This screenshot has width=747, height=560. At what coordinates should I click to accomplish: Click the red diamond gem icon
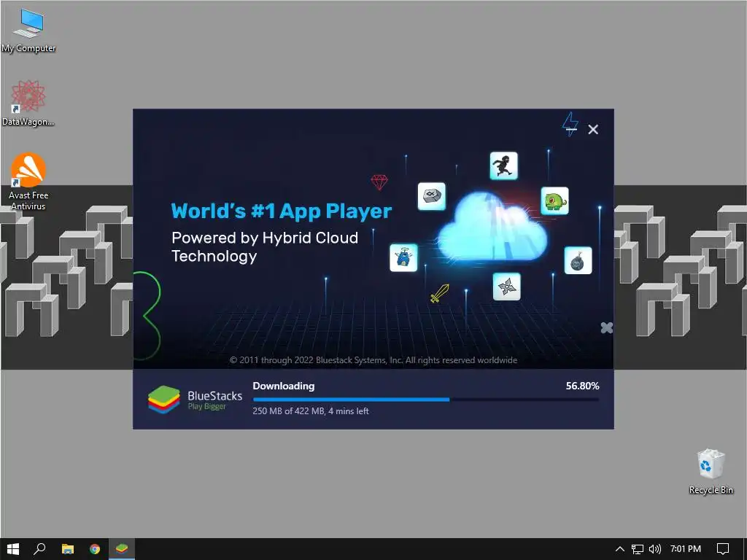pyautogui.click(x=379, y=182)
